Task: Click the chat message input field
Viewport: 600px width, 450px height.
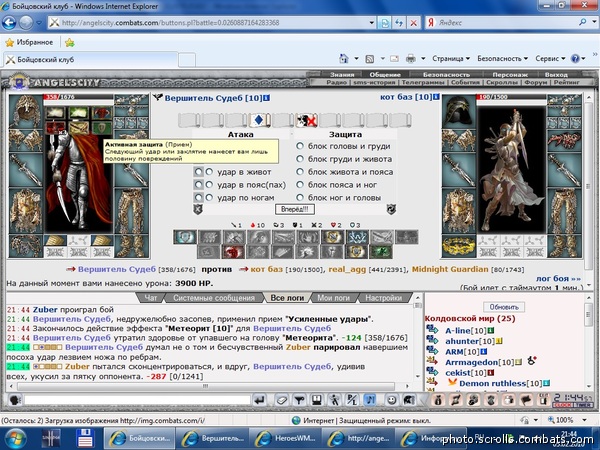Action: click(x=137, y=400)
